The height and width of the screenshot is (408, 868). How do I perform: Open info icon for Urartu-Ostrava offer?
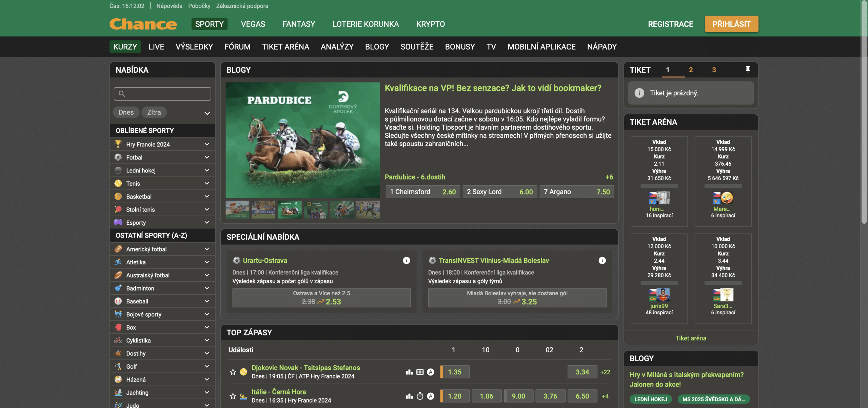[406, 260]
